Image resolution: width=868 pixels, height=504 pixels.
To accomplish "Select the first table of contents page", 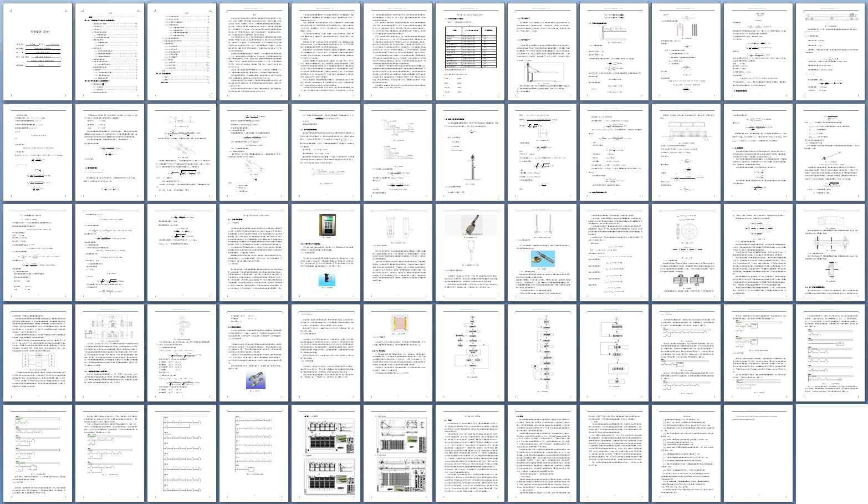I will pyautogui.click(x=110, y=52).
